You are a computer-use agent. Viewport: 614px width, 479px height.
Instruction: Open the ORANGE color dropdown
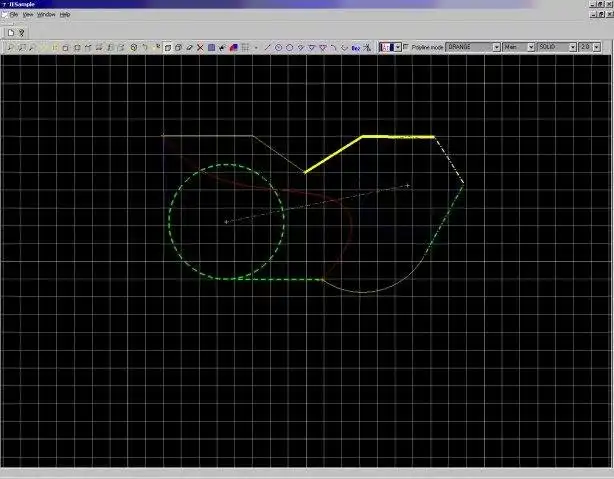point(496,47)
